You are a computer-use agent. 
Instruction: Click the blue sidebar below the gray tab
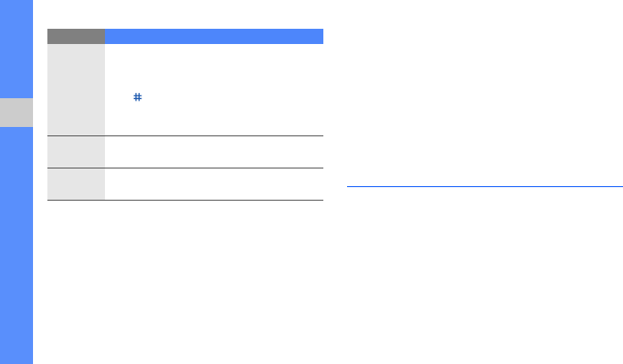coord(16,245)
